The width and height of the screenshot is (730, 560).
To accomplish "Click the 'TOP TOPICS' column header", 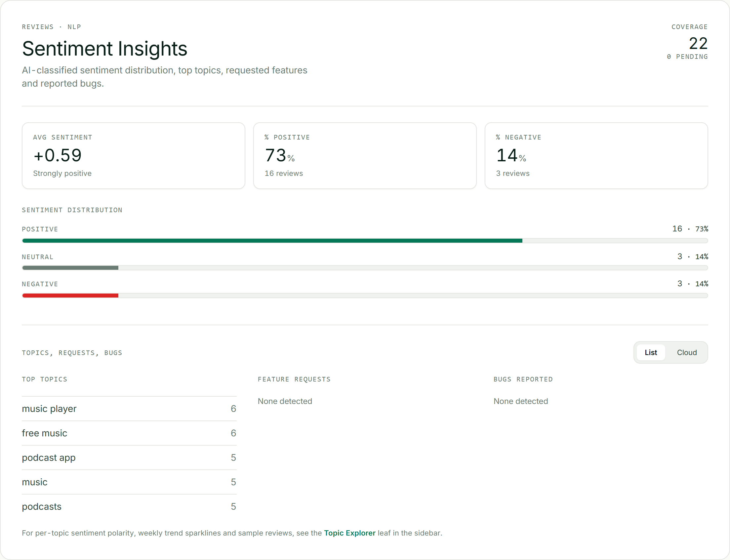I will tap(44, 379).
